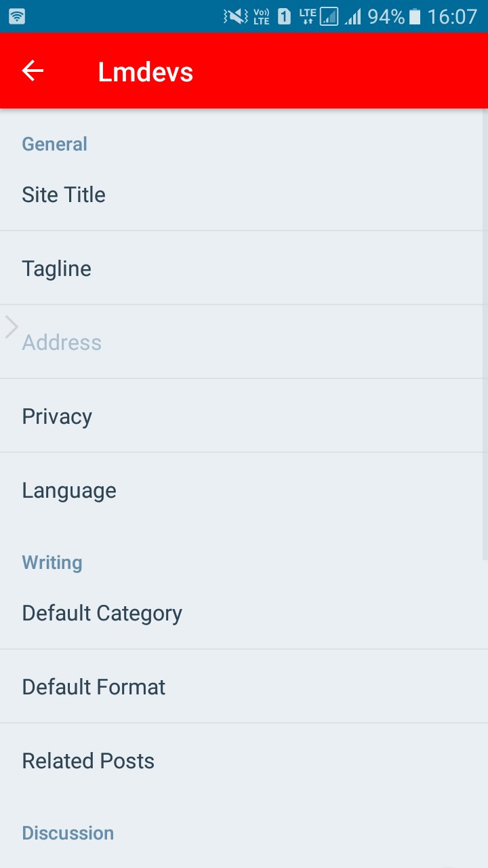
Task: Tap the back arrow in the header
Action: (33, 71)
